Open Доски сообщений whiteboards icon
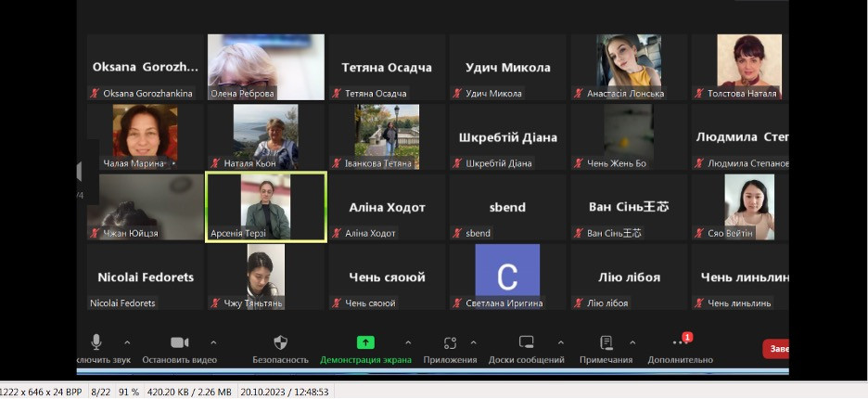 tap(526, 342)
